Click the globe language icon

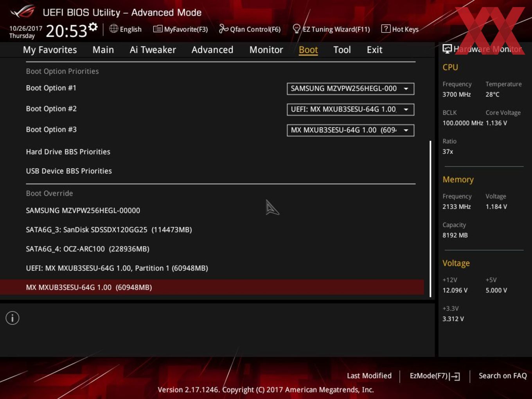pyautogui.click(x=113, y=29)
